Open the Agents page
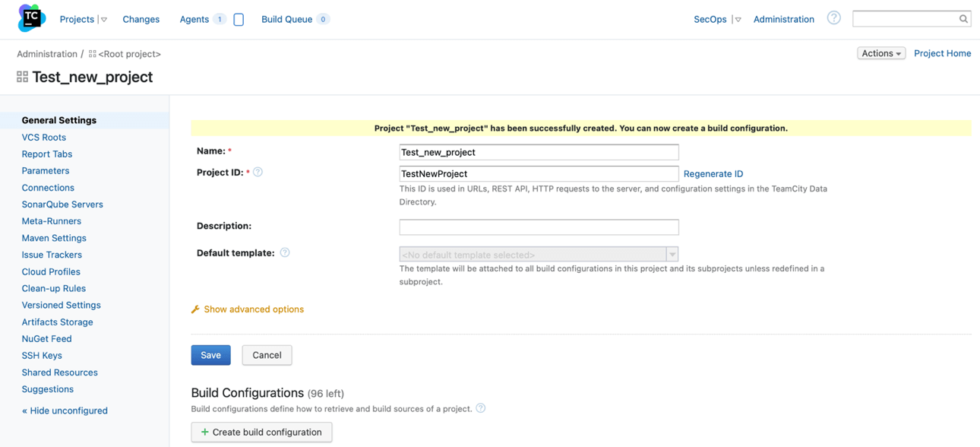 (194, 19)
